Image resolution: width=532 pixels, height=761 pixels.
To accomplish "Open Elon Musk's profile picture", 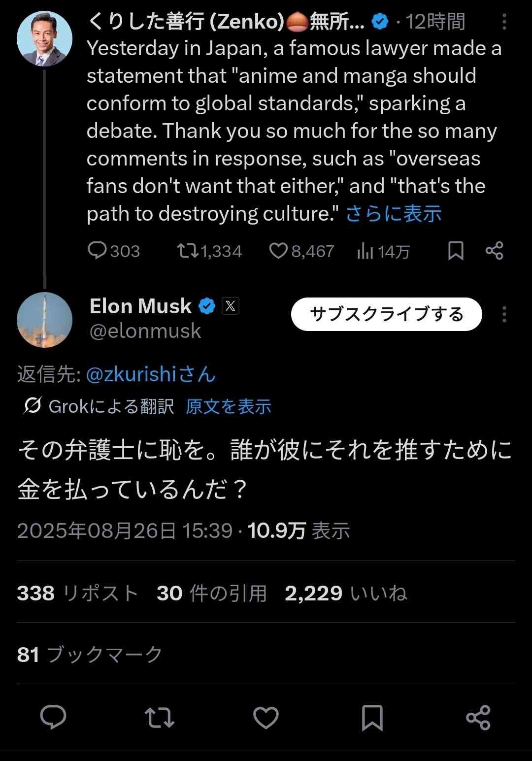I will (x=44, y=320).
